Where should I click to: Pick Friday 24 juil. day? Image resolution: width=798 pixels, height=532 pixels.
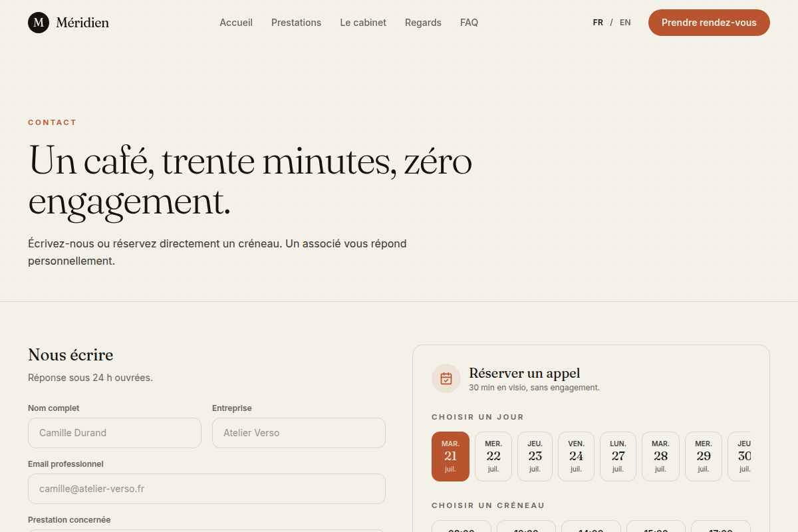[x=577, y=456]
